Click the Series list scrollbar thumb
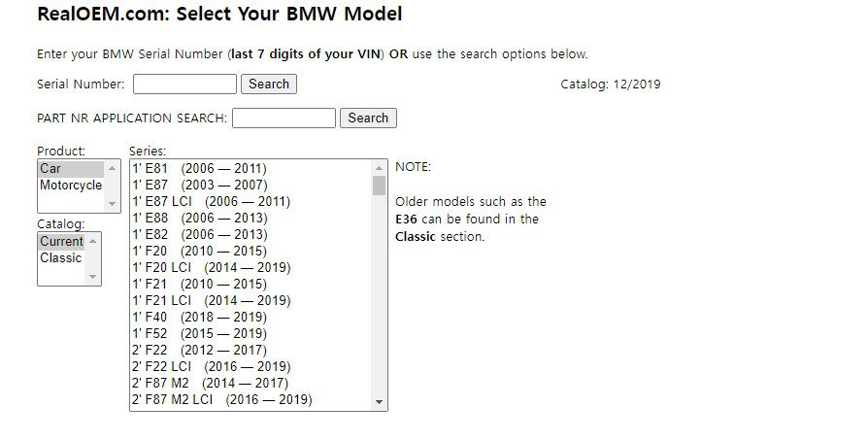 point(380,186)
